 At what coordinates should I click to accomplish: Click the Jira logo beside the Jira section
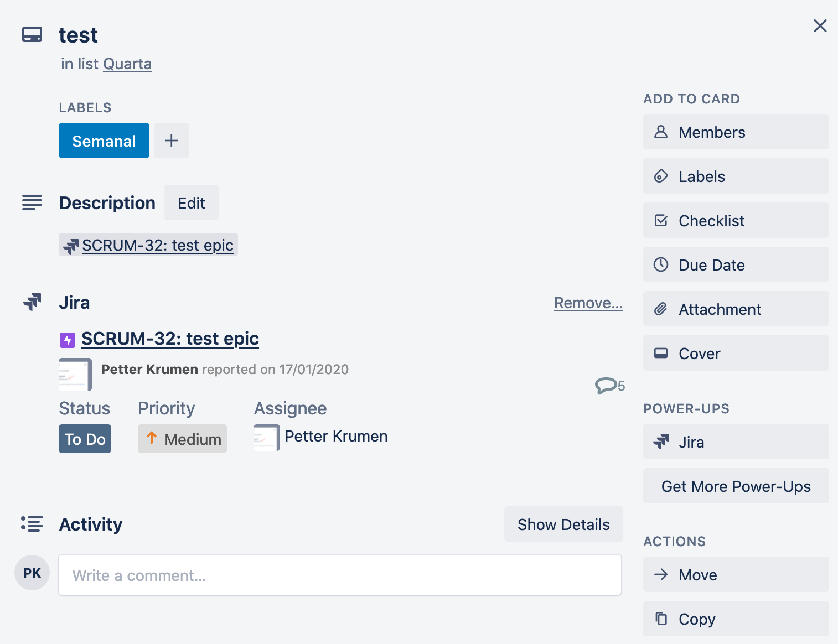click(32, 302)
